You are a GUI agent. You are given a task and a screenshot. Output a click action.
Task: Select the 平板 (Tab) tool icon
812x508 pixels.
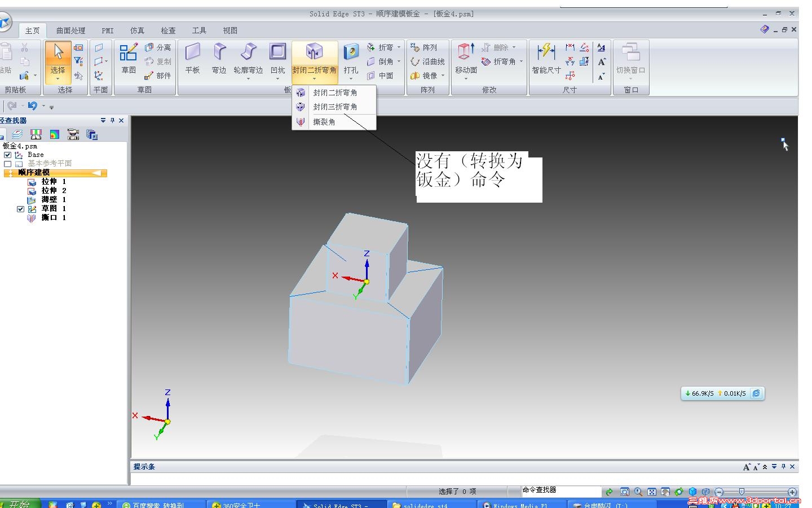point(193,52)
